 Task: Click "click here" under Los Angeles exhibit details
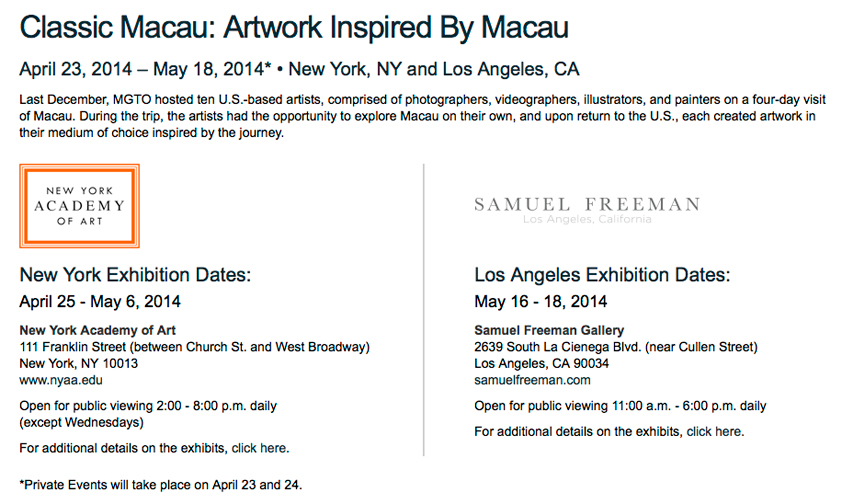(x=715, y=432)
